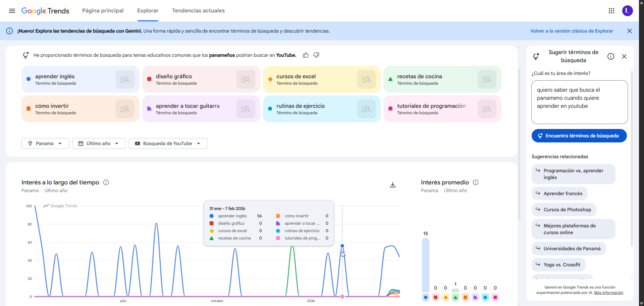Click the main page vertical scrollbar
644x306 pixels.
point(519,144)
